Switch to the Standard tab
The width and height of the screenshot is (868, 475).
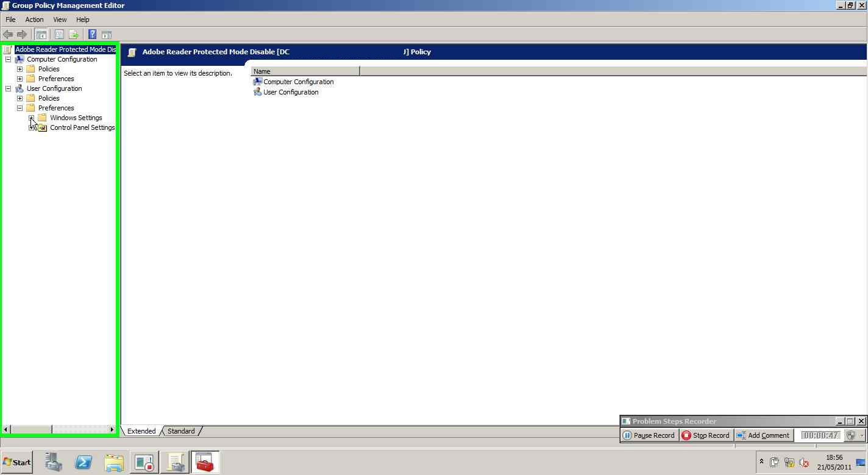(181, 431)
